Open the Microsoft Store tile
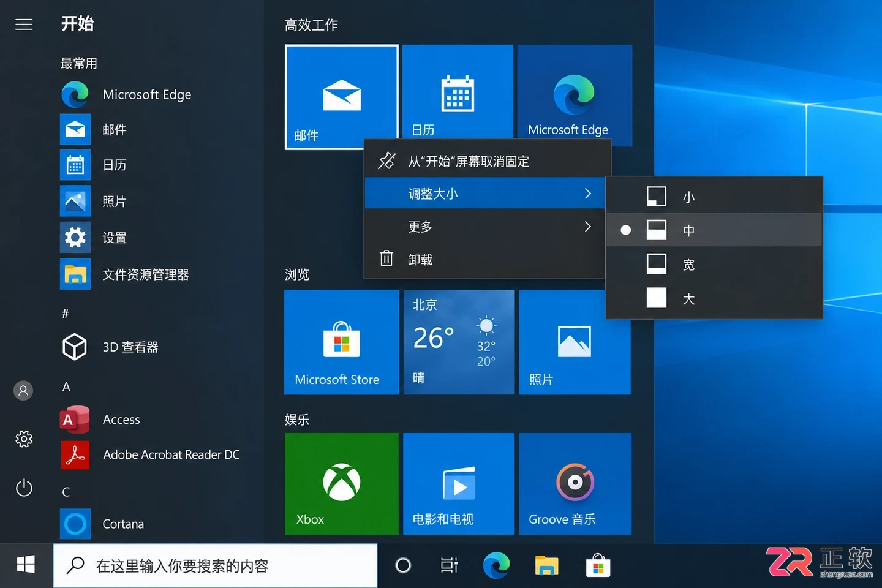882x588 pixels. point(342,342)
